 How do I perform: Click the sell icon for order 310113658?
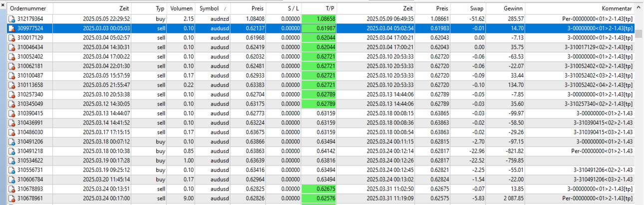(x=12, y=85)
